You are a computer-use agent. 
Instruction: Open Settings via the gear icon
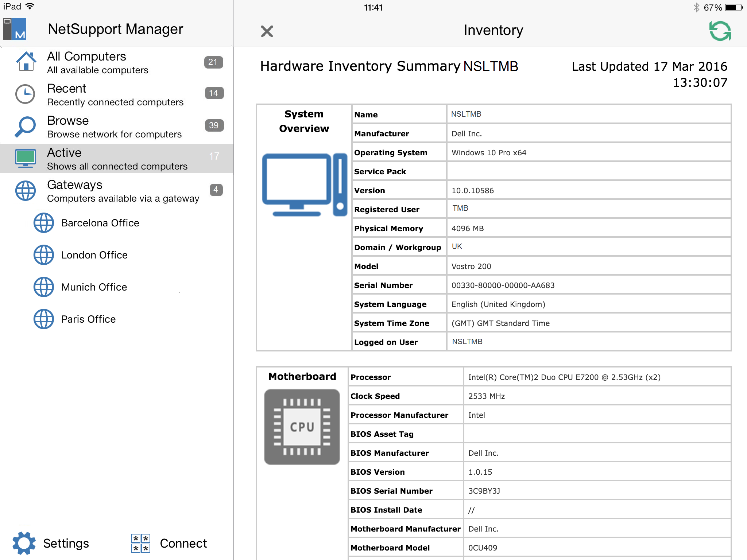[x=24, y=543]
